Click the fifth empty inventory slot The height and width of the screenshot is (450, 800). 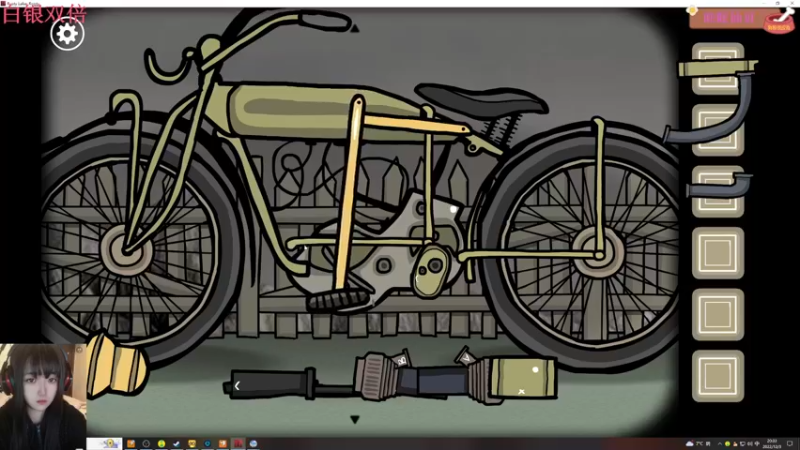click(718, 314)
